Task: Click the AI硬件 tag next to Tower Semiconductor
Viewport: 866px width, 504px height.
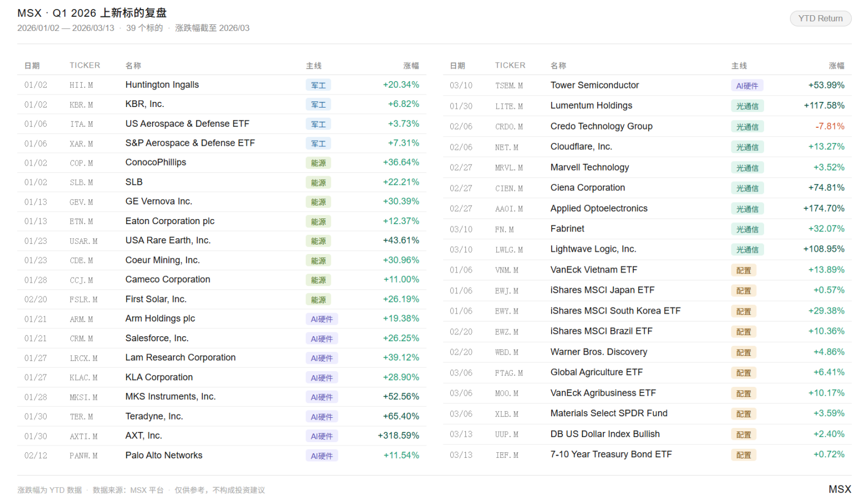Action: [x=747, y=86]
